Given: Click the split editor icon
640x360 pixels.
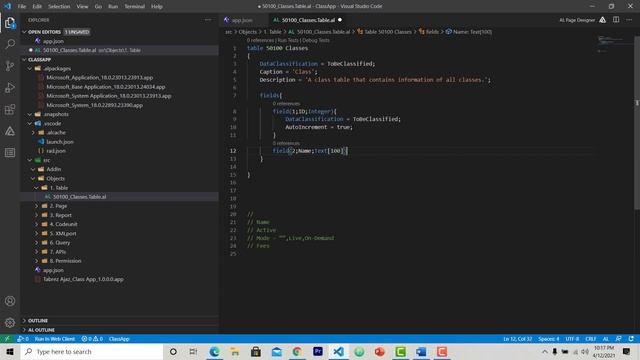Looking at the screenshot, I should (616, 20).
